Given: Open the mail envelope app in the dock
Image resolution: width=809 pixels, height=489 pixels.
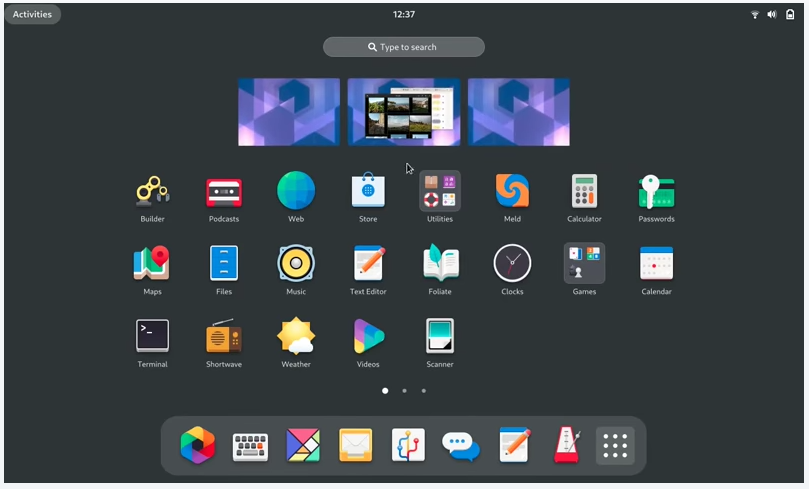Looking at the screenshot, I should (355, 445).
